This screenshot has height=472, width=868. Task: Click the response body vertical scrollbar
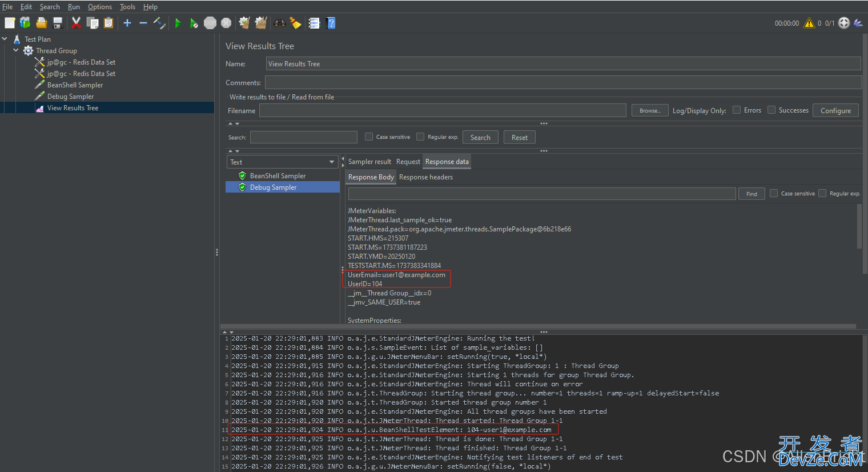[x=859, y=226]
